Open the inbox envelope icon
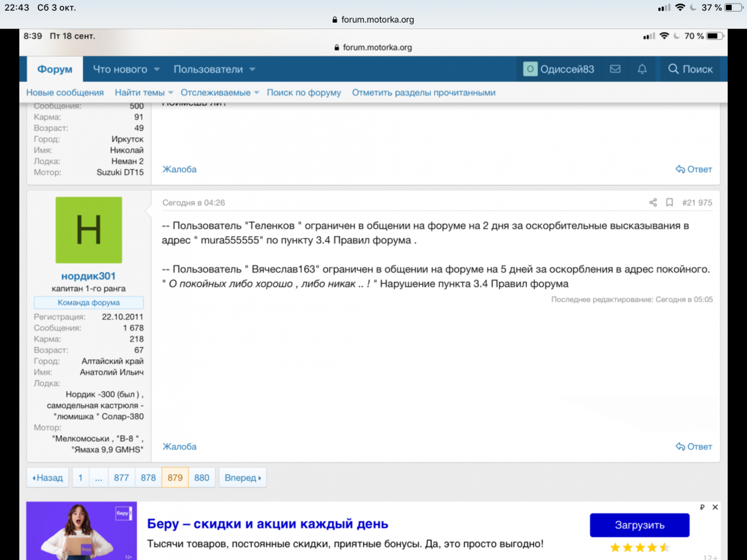This screenshot has height=560, width=747. [615, 69]
